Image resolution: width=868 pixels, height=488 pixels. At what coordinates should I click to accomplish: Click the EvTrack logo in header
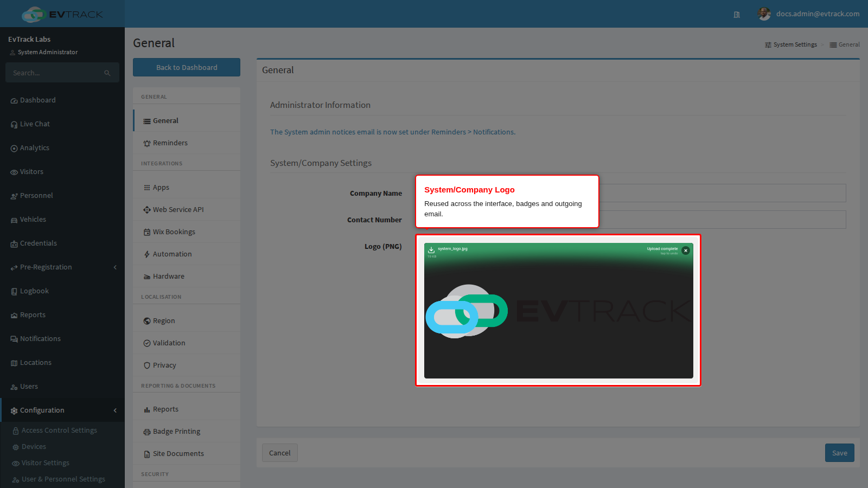62,14
